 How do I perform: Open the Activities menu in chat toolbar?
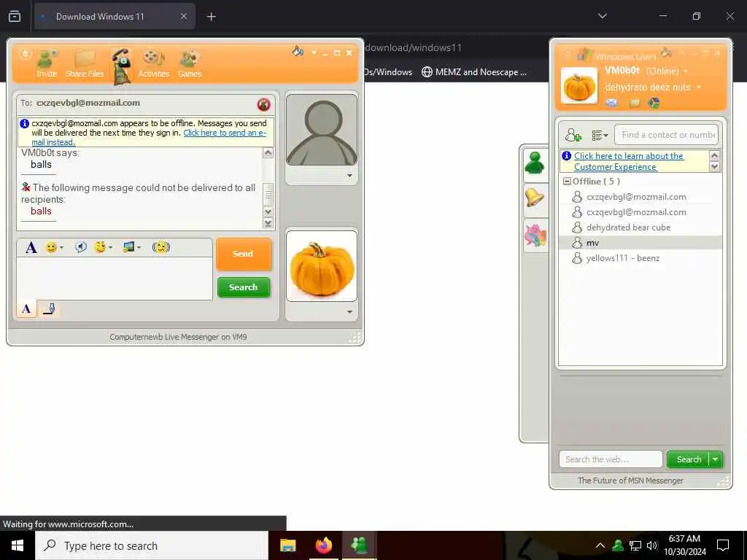153,63
